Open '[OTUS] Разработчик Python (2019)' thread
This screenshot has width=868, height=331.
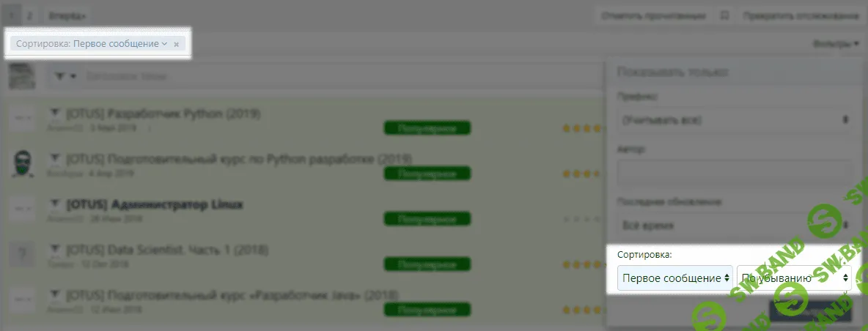163,114
